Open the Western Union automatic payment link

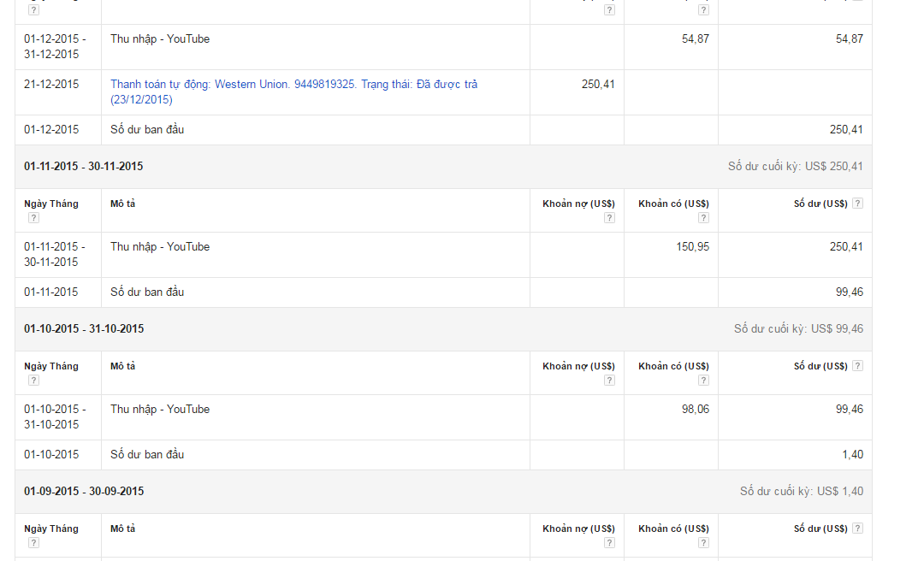(x=293, y=85)
